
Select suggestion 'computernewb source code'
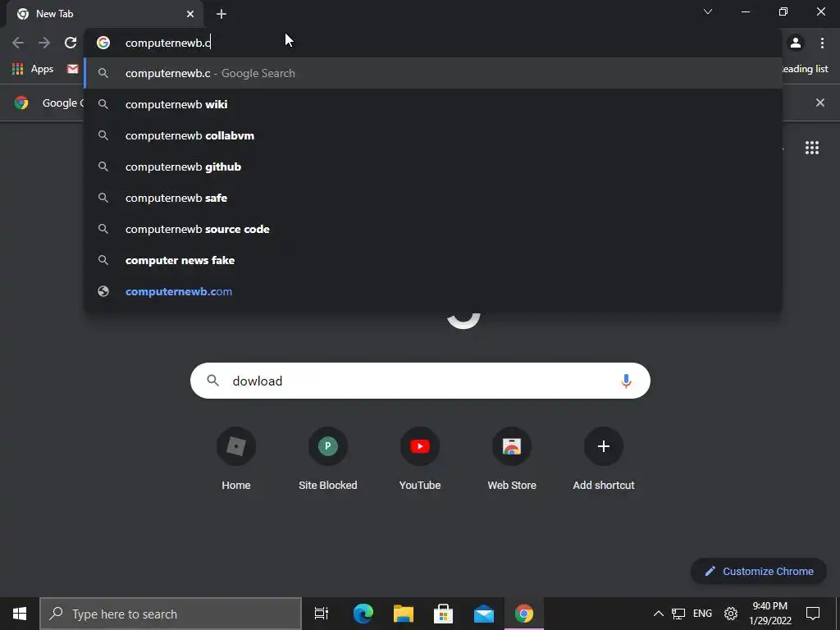tap(433, 229)
